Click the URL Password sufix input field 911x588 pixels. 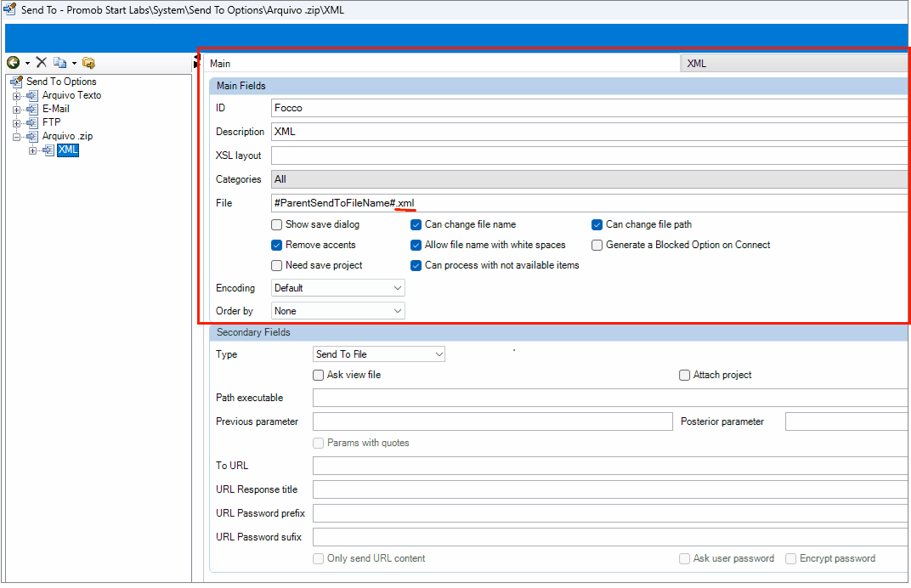click(x=610, y=538)
